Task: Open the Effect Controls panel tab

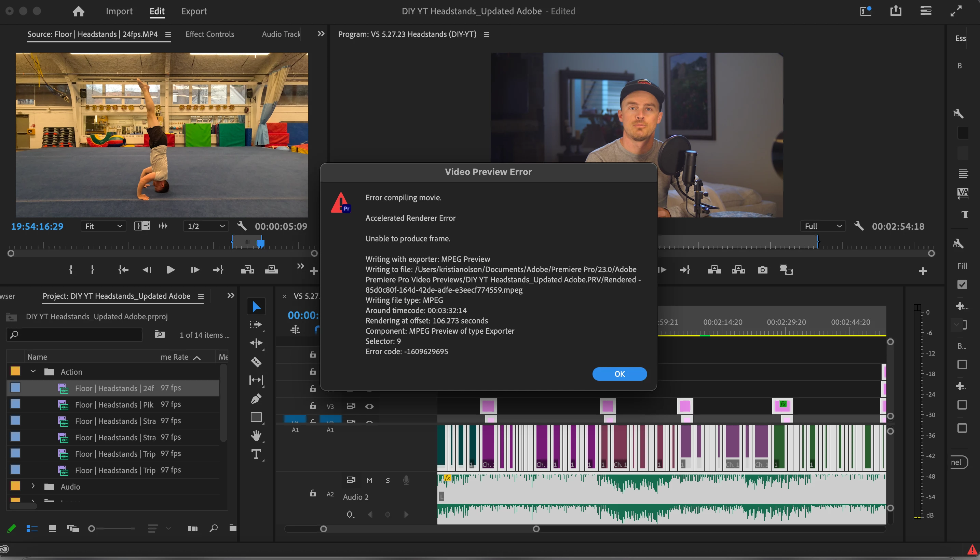Action: coord(209,34)
